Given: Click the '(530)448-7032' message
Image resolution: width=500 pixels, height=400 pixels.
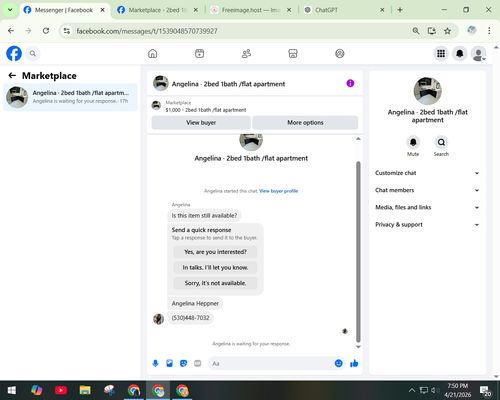Looking at the screenshot, I should (190, 318).
